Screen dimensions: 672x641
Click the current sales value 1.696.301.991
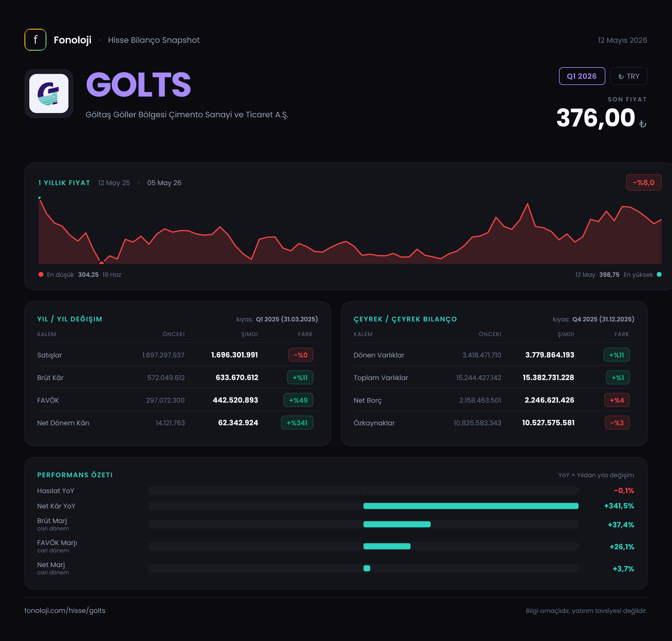(x=234, y=355)
